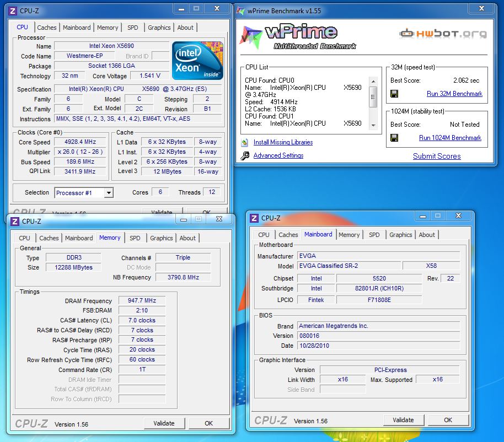Viewport: 504px width, 442px height.
Task: Click the scroll-up arrow in wPrime CPU List
Action: tap(373, 81)
